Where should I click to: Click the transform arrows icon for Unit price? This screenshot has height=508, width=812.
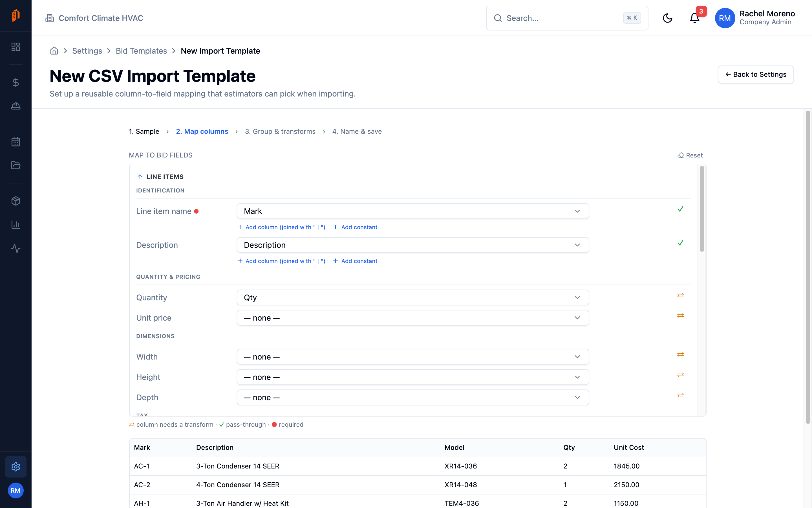(680, 316)
